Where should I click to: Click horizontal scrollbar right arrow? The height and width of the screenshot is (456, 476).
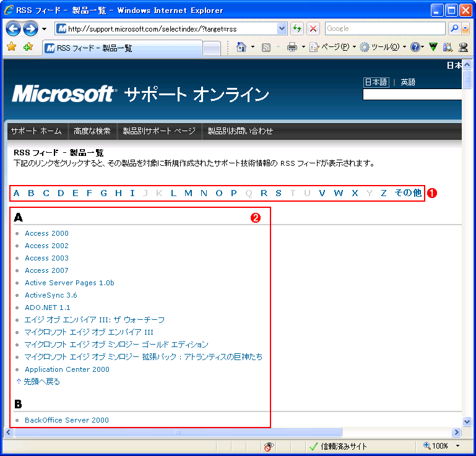(456, 432)
